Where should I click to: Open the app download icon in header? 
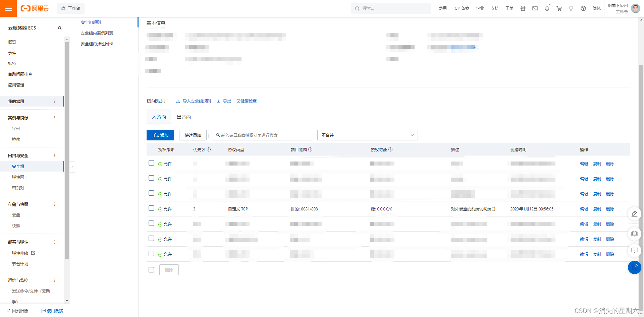click(523, 8)
